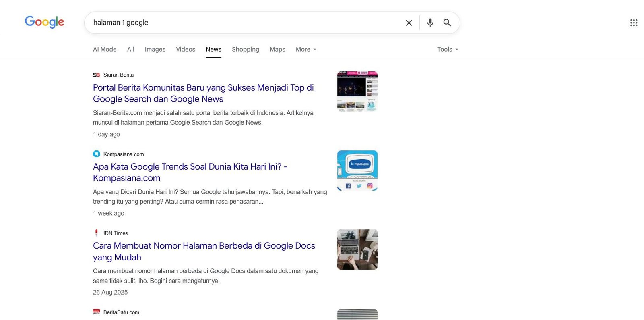Go to the Shopping tab
Screen dimensions: 644x320
click(246, 49)
